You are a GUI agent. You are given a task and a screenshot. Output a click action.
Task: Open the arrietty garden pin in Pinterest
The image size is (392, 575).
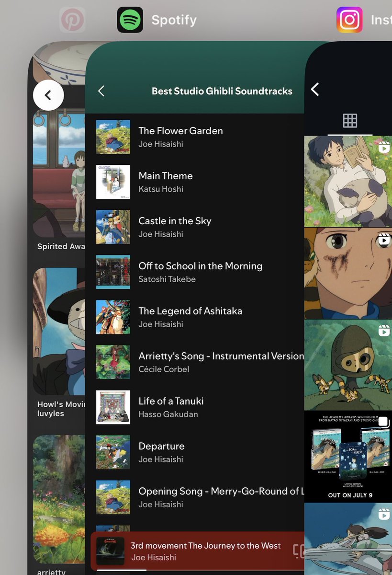coord(59,499)
